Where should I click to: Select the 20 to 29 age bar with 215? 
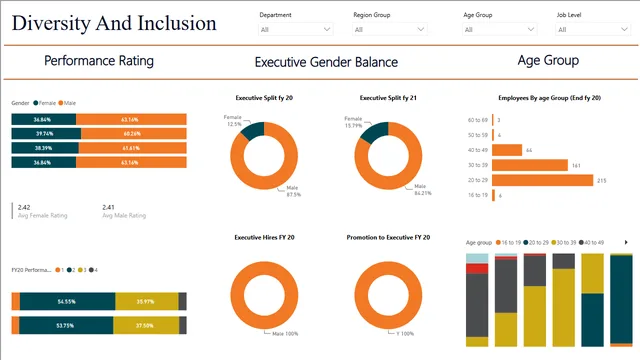click(x=542, y=180)
